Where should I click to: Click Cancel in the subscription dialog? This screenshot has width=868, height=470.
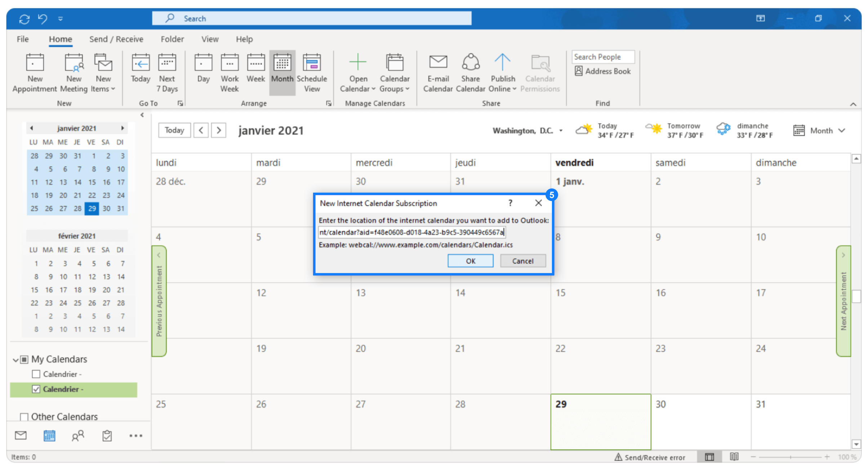[x=523, y=261]
